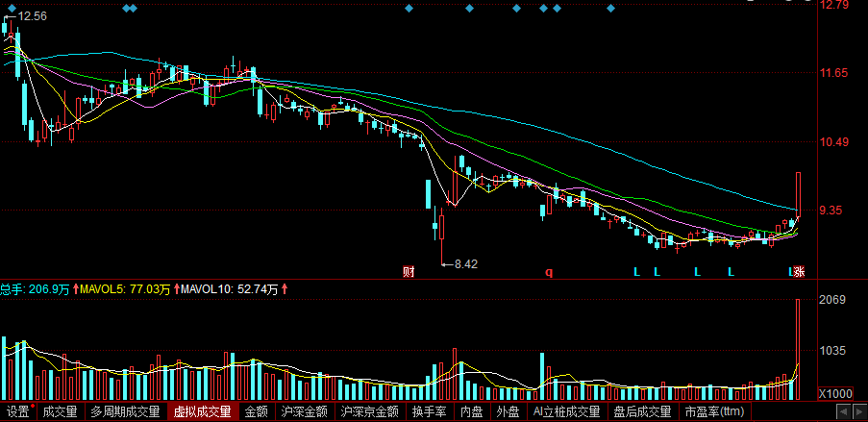Switch to the 内盘 tab

click(x=472, y=412)
